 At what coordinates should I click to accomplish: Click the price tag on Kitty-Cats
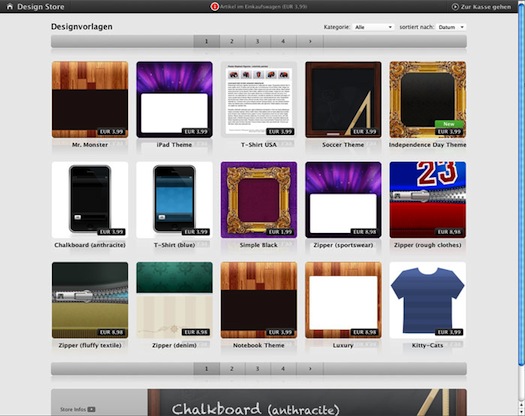pos(449,332)
